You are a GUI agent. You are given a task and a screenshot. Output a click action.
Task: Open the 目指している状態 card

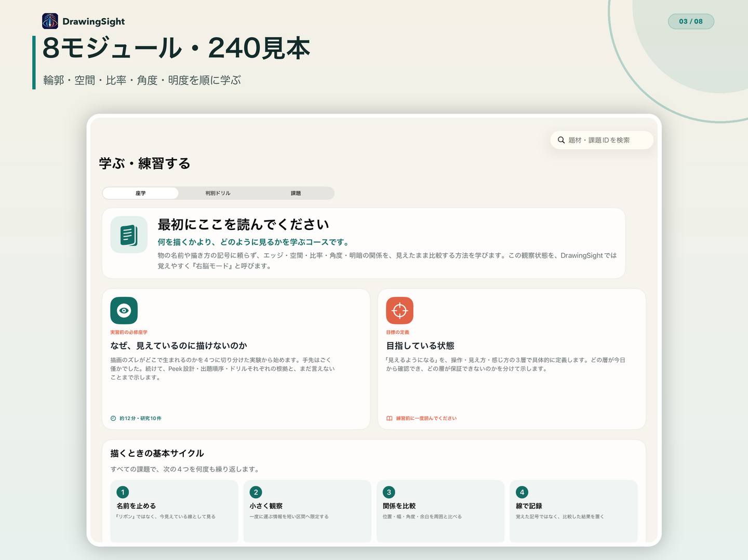(512, 359)
